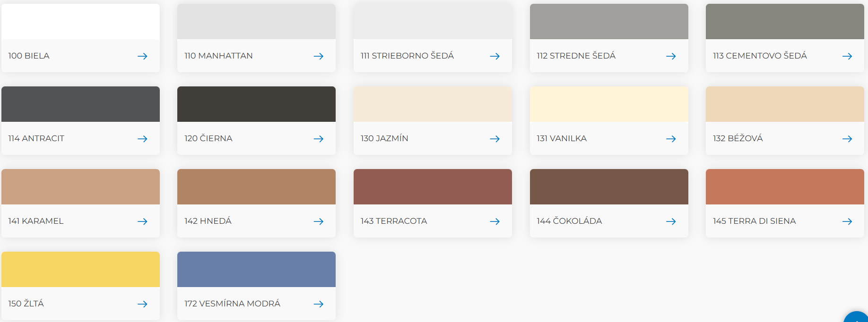Viewport: 868px width, 322px height.
Task: Open the 142 HNEDÁ color page
Action: (208, 221)
